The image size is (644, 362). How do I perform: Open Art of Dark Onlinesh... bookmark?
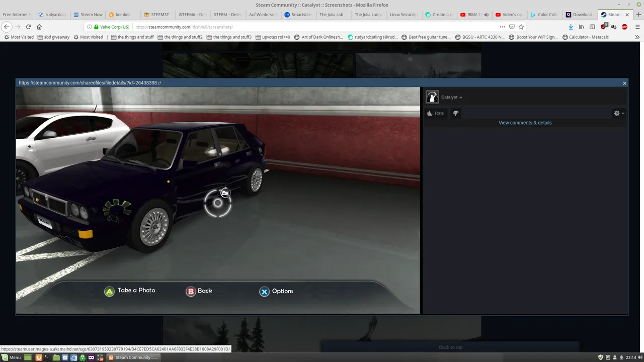coord(318,37)
